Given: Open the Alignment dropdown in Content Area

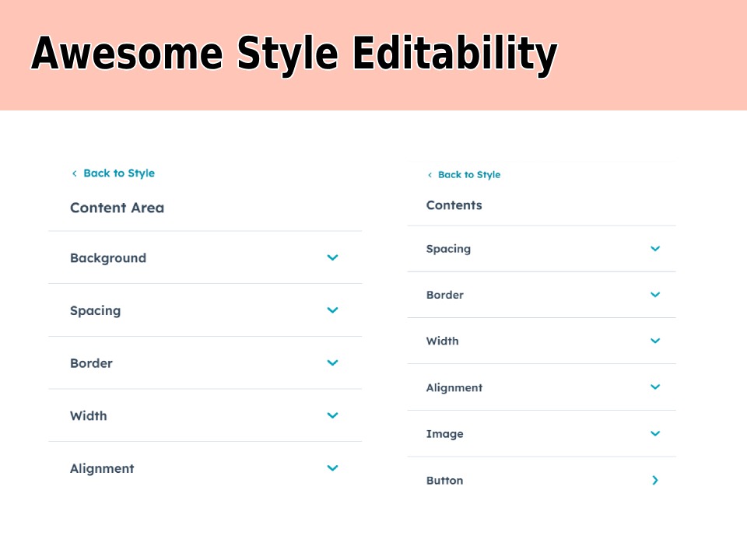Looking at the screenshot, I should (x=332, y=467).
